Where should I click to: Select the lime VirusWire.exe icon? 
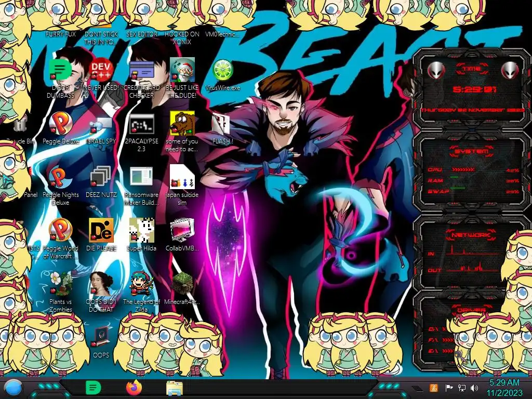click(222, 70)
